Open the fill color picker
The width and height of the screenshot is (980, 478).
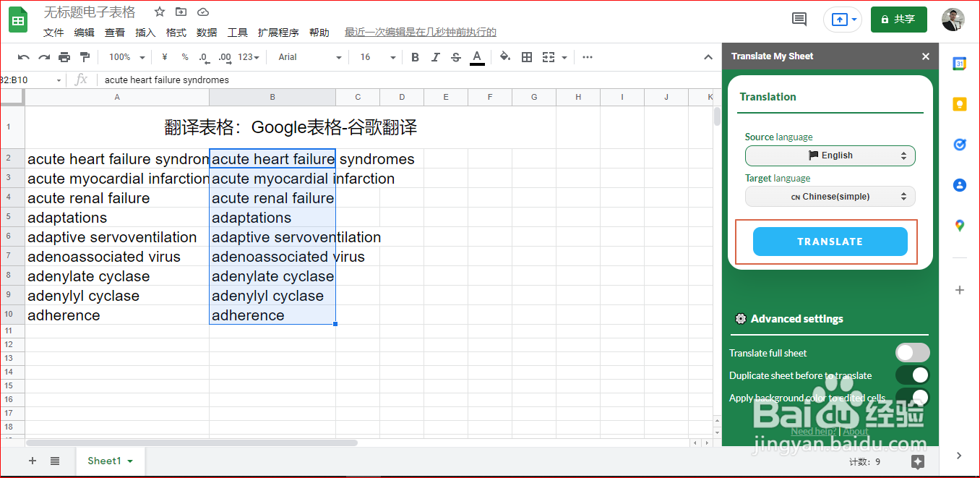[x=505, y=57]
